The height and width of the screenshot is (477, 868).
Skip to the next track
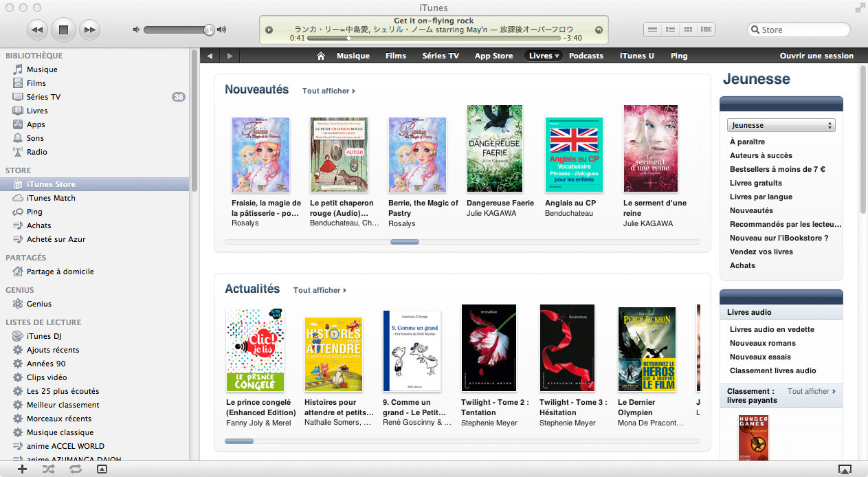pos(89,30)
